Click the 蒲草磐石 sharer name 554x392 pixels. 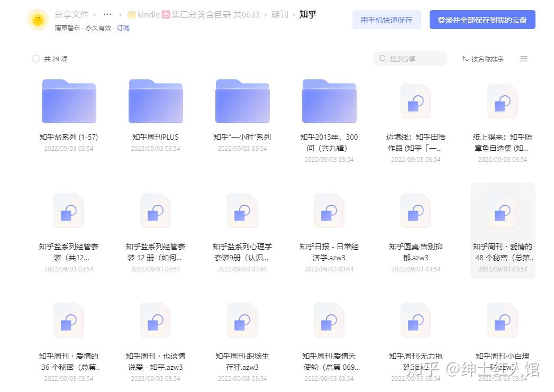click(x=67, y=28)
